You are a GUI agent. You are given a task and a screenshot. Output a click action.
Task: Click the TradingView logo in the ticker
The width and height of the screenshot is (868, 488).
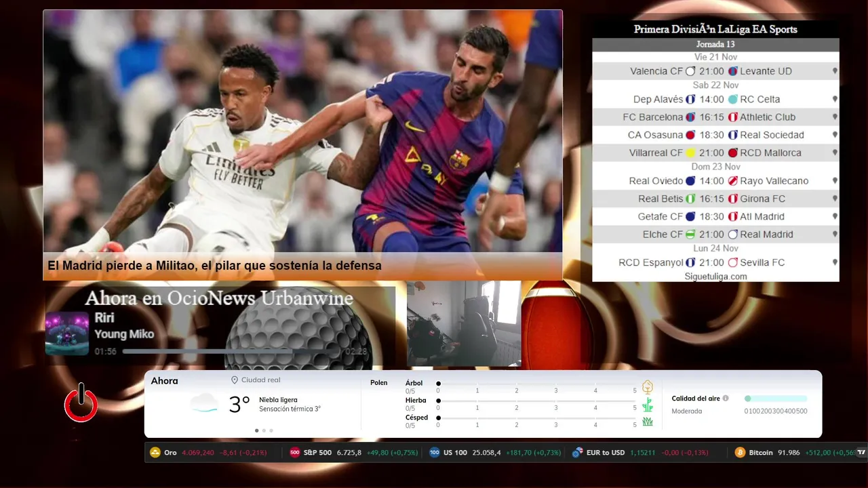click(x=861, y=452)
